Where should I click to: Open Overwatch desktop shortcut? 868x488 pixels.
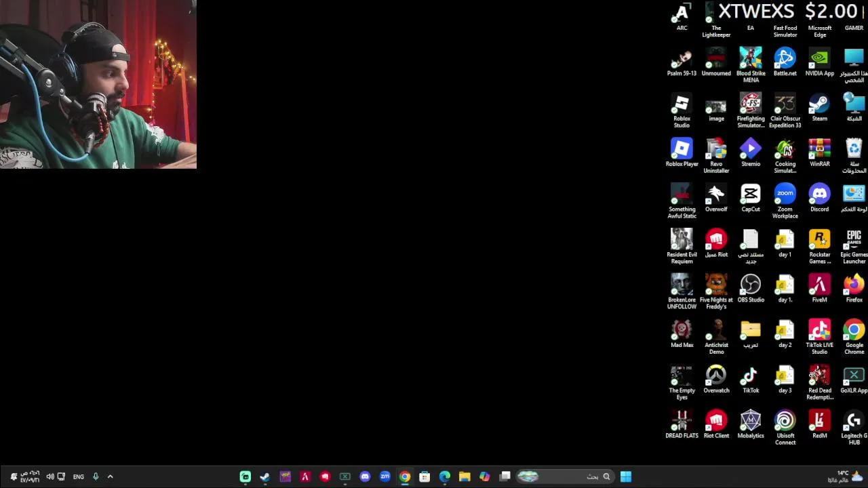716,380
